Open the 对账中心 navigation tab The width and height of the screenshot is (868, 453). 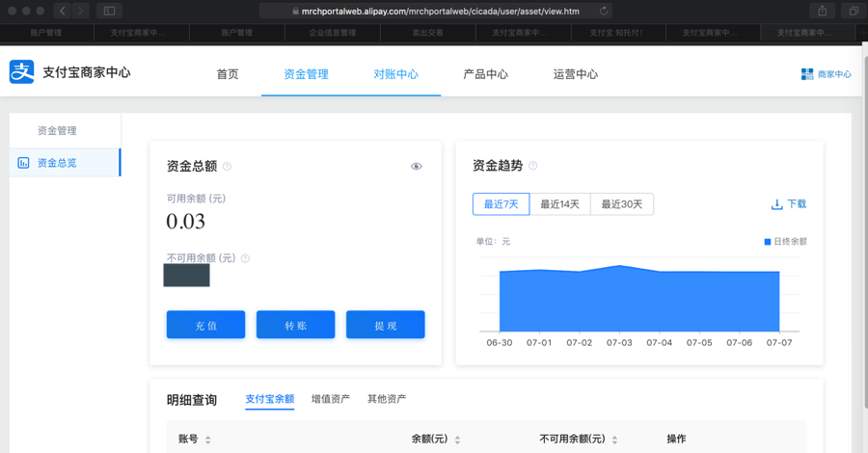click(x=395, y=74)
